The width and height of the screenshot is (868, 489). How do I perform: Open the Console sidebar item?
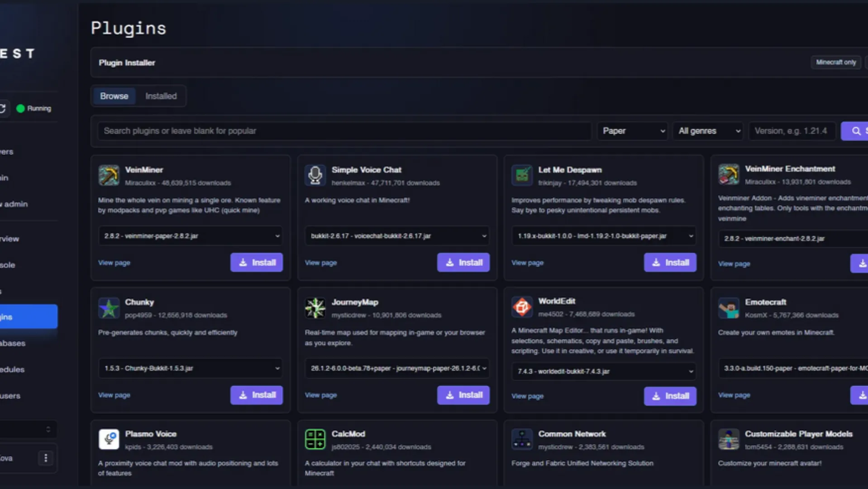pyautogui.click(x=8, y=265)
